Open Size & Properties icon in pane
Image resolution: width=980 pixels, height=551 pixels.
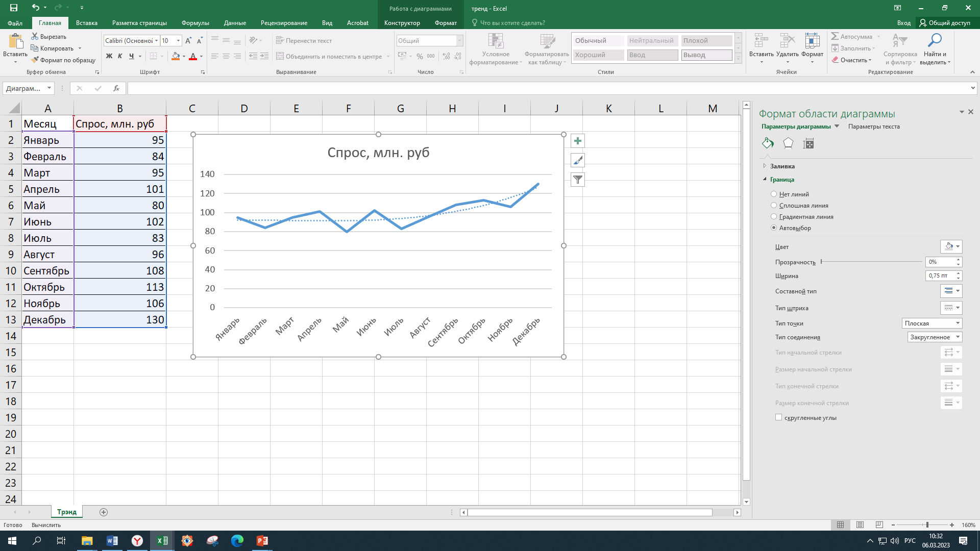point(808,143)
